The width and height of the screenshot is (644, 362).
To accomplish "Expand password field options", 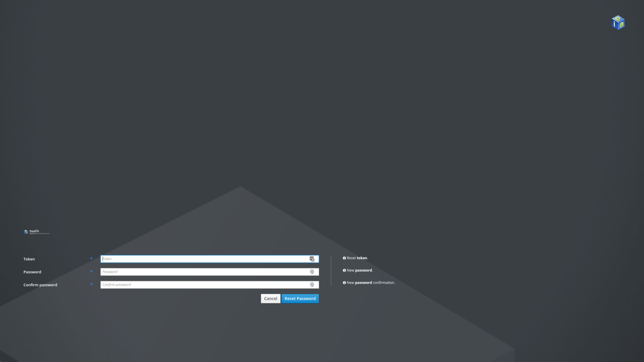I will [x=312, y=271].
